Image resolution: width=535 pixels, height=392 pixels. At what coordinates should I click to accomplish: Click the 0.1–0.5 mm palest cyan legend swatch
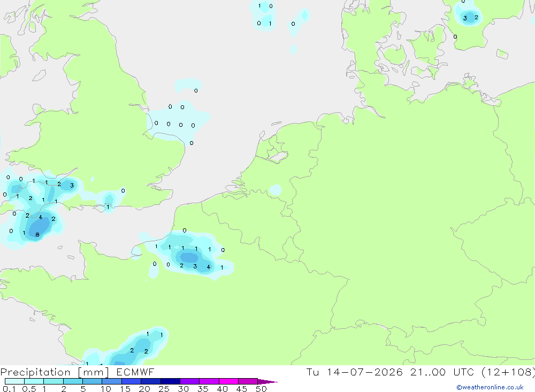[x=14, y=381]
